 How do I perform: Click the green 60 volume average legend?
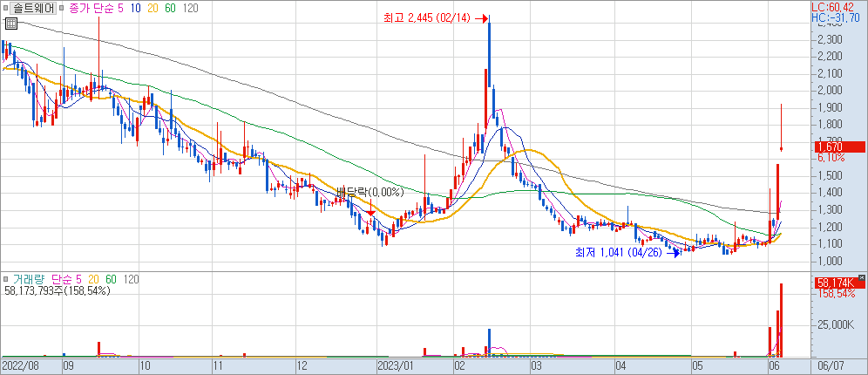(111, 280)
